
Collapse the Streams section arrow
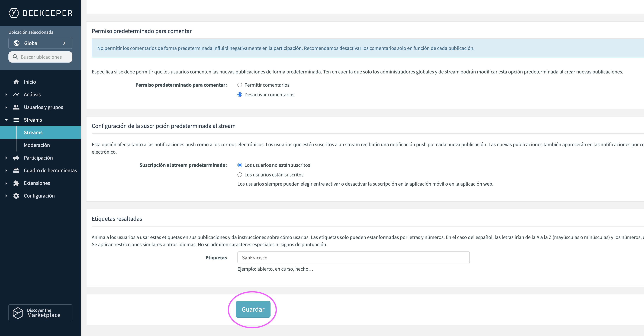[6, 120]
